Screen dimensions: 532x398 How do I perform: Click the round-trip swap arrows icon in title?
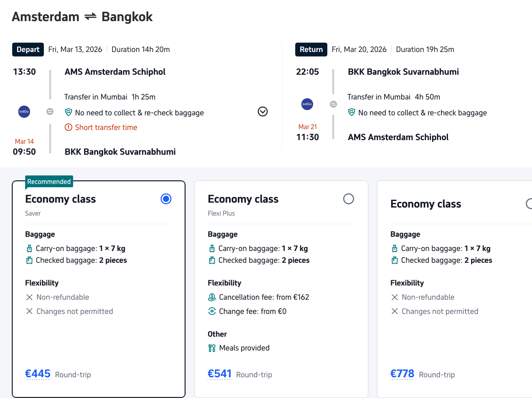click(x=90, y=17)
